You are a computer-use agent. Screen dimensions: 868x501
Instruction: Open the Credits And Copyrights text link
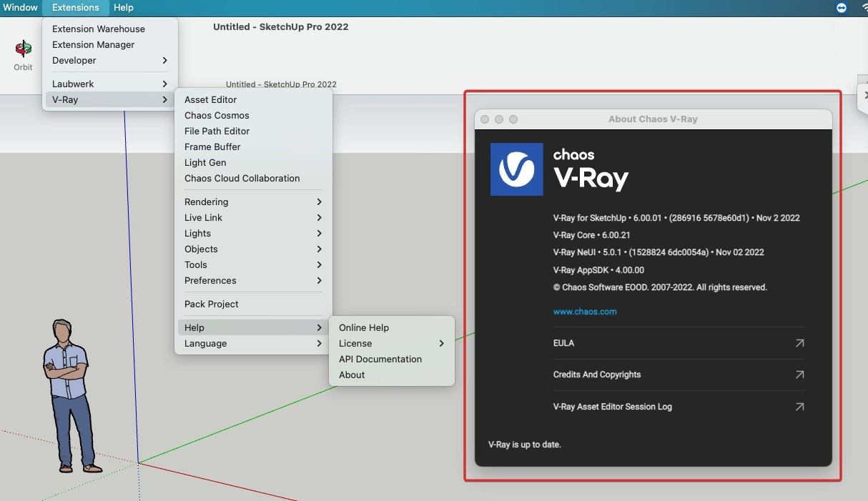597,374
